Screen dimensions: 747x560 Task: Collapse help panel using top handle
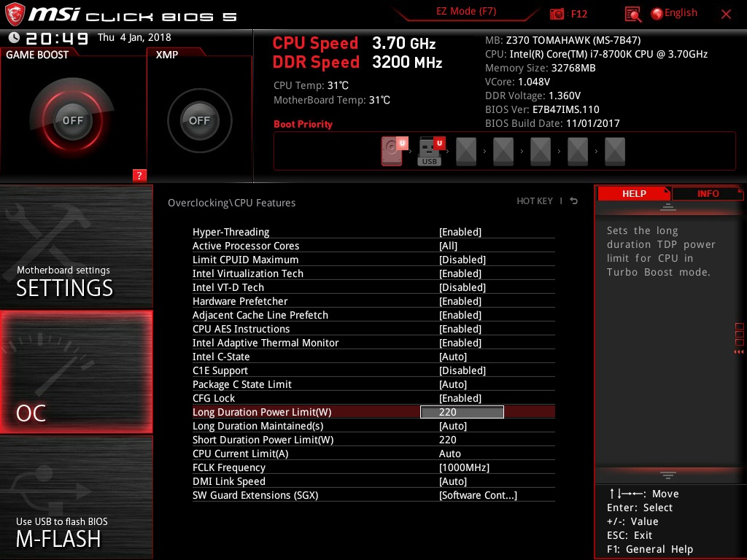[x=668, y=206]
